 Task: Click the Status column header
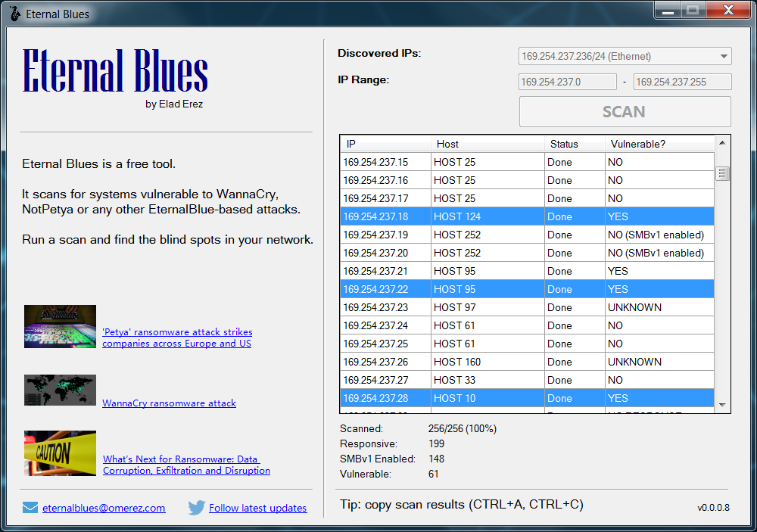[575, 144]
